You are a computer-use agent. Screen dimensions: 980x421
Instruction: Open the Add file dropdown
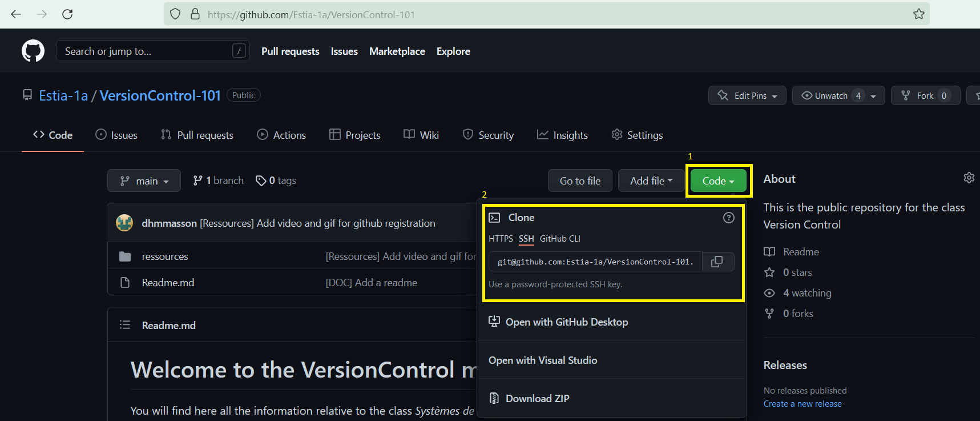[x=651, y=181]
